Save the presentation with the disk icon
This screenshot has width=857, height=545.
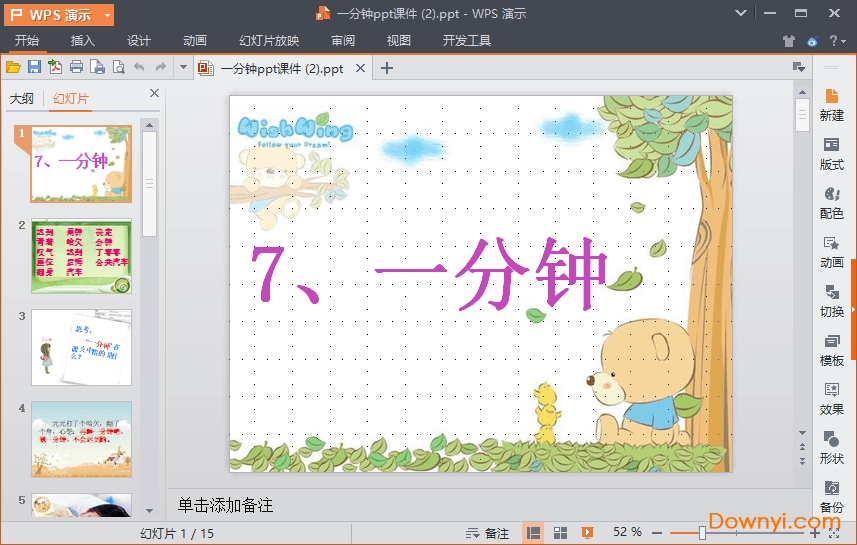(34, 67)
